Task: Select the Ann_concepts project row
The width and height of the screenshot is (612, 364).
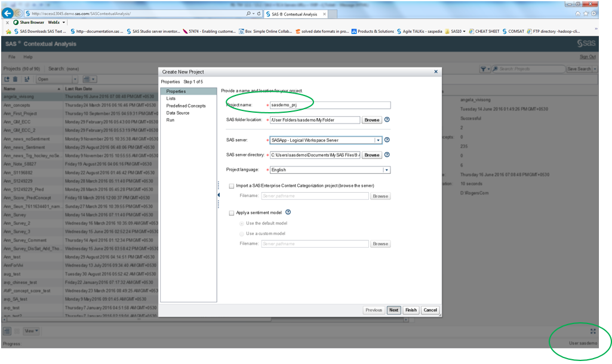Action: click(80, 106)
